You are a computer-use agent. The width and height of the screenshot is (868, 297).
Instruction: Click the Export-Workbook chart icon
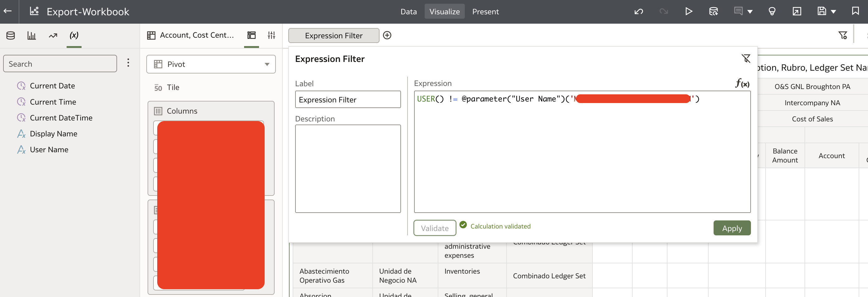pyautogui.click(x=34, y=11)
